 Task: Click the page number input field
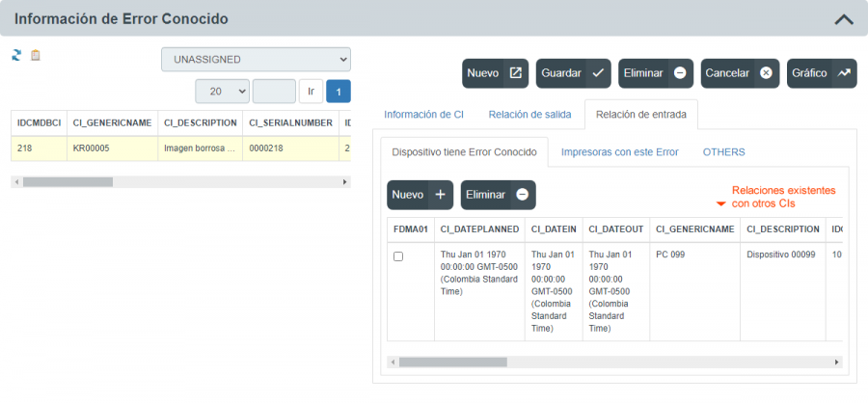click(x=274, y=92)
